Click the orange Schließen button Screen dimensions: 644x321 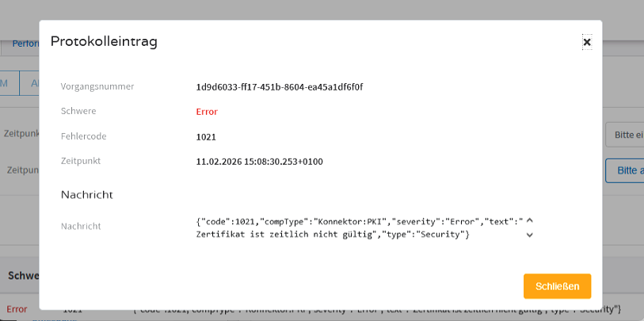click(x=557, y=286)
